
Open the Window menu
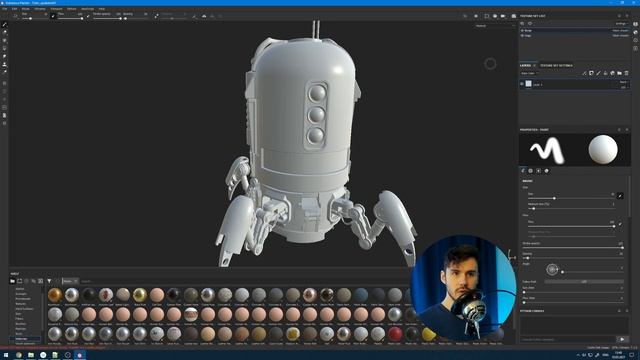click(x=40, y=9)
